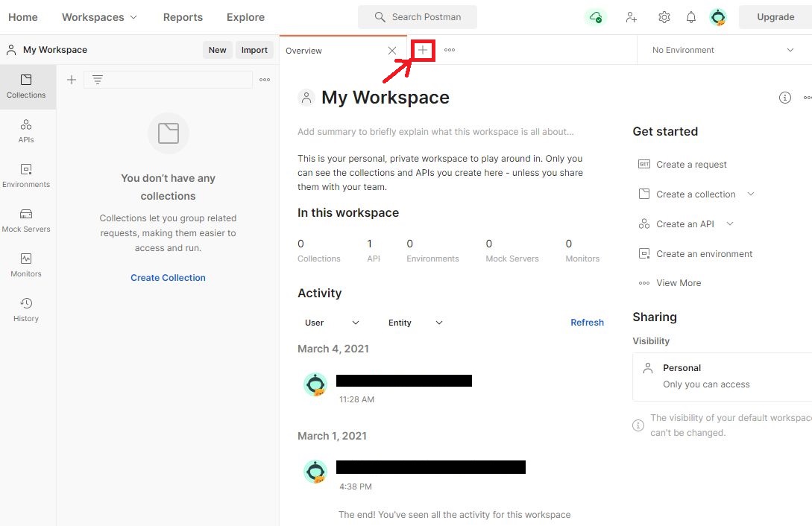Open the Environments sidebar panel
The height and width of the screenshot is (526, 812).
pyautogui.click(x=26, y=176)
